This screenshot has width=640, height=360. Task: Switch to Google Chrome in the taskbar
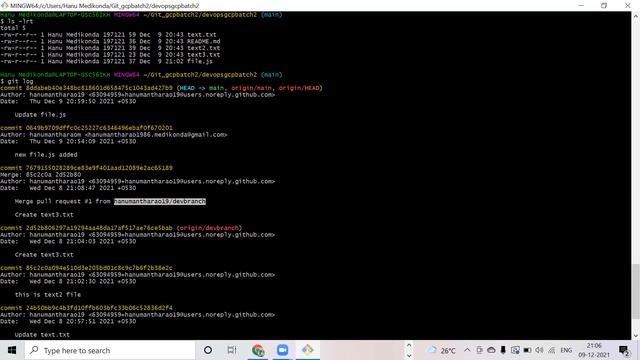(x=258, y=350)
